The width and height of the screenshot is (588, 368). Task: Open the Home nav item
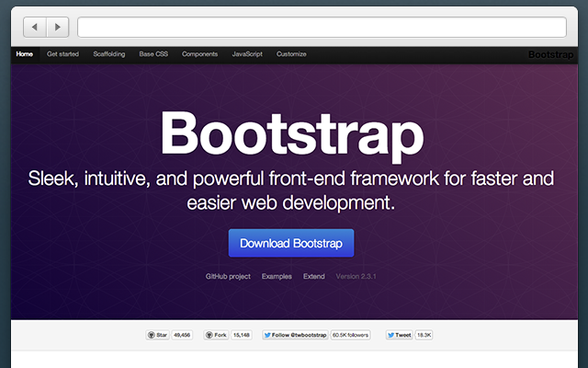click(x=25, y=54)
